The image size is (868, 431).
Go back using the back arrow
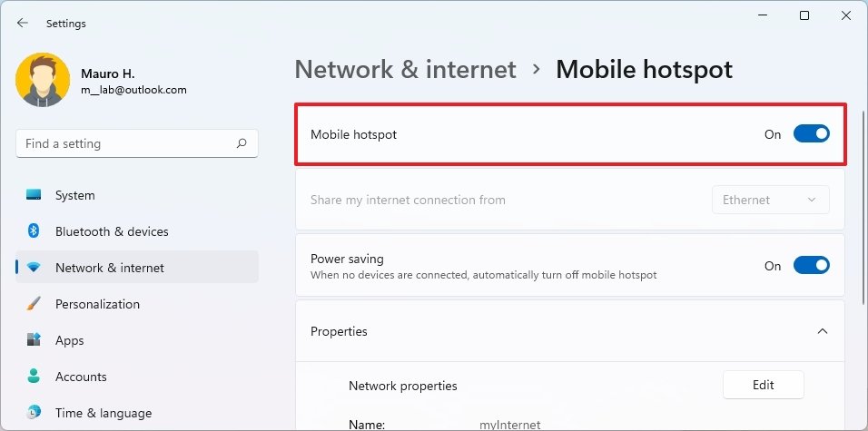point(23,23)
